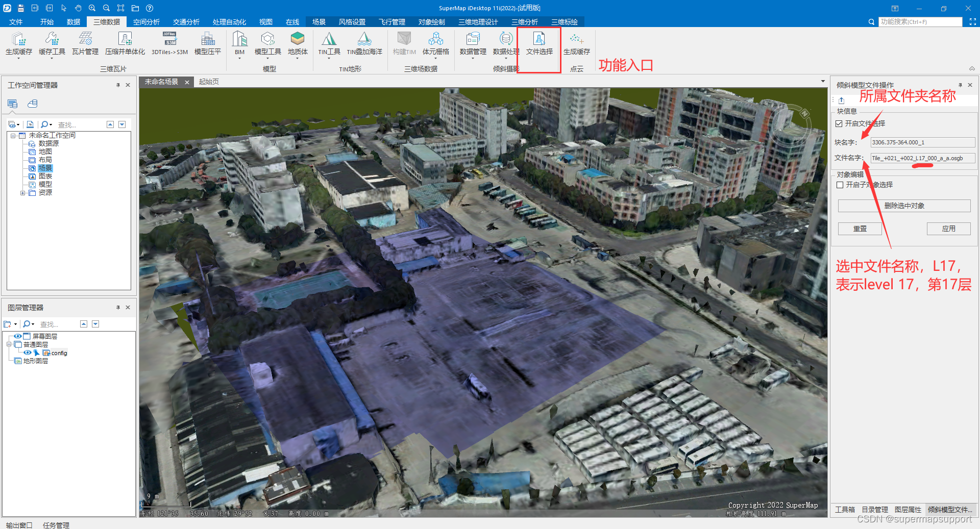Click the 文件名字 text field
Image resolution: width=980 pixels, height=529 pixels.
922,158
